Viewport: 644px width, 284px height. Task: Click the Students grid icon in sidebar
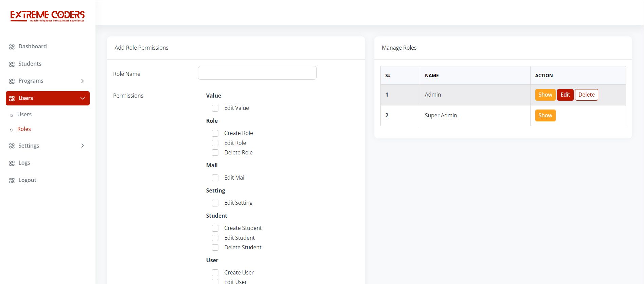12,64
